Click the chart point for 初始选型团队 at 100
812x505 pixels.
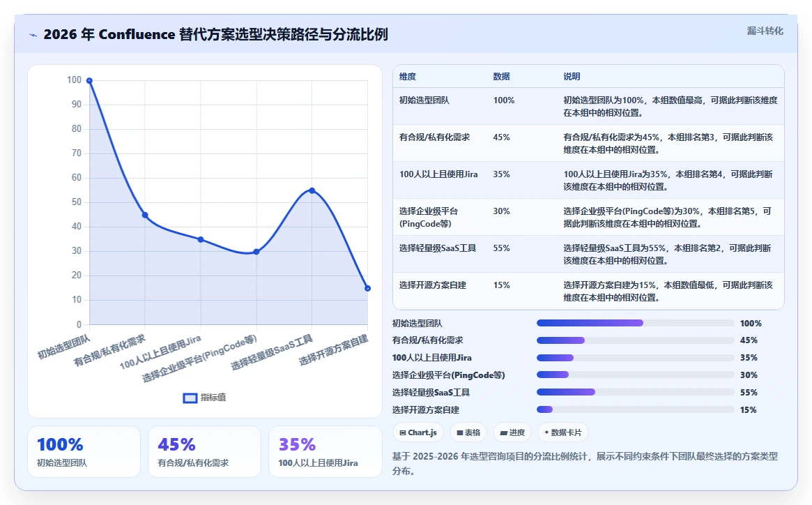(x=90, y=80)
